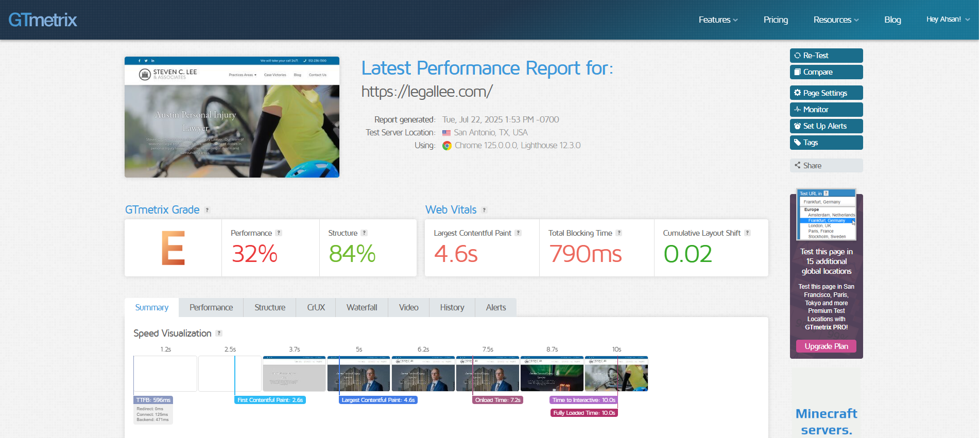The image size is (980, 438).
Task: Click the 0.02 layout shift value
Action: point(687,254)
